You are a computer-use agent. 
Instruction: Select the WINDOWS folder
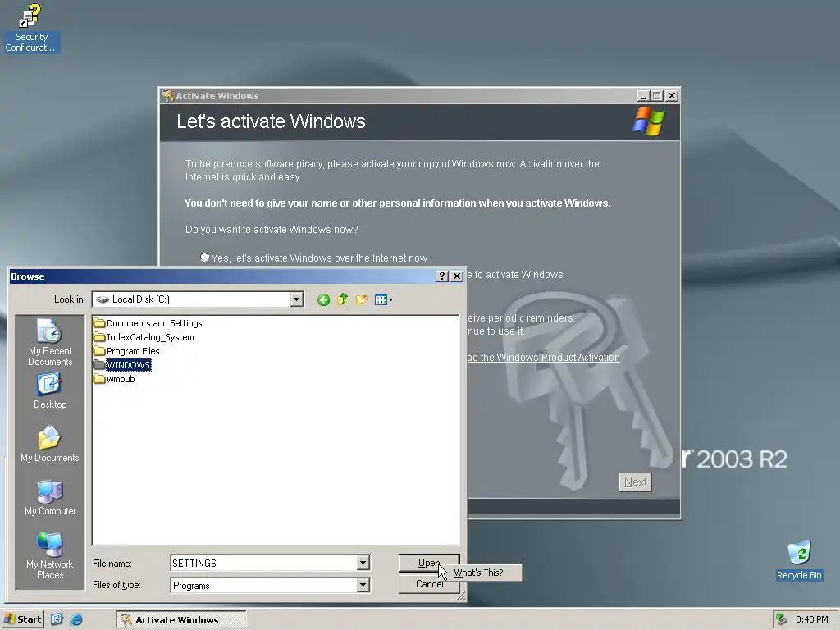pos(122,365)
